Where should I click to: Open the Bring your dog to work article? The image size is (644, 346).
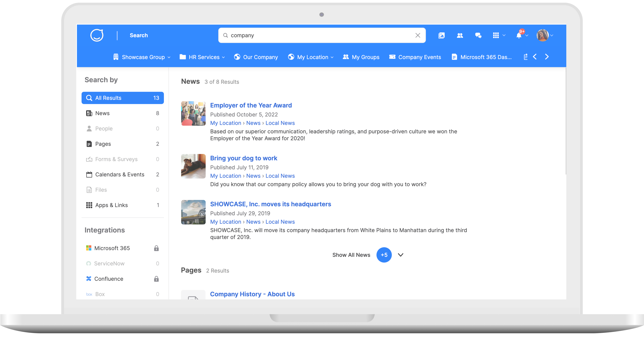tap(244, 158)
